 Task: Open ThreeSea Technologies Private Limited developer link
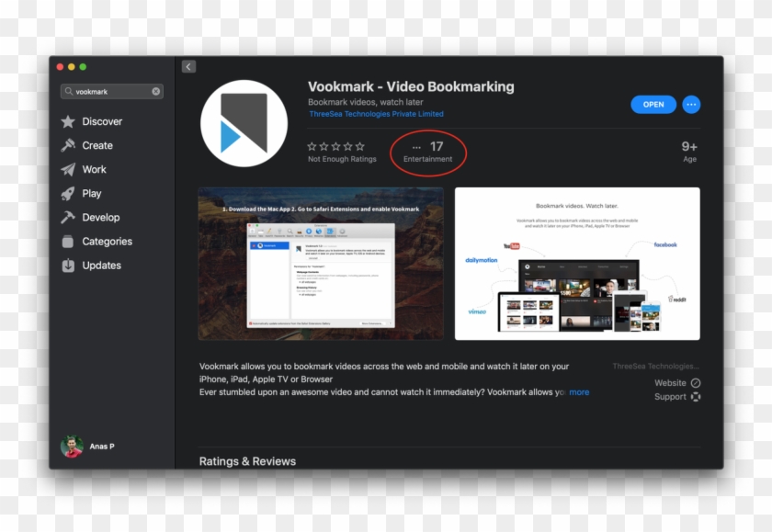[x=376, y=115]
